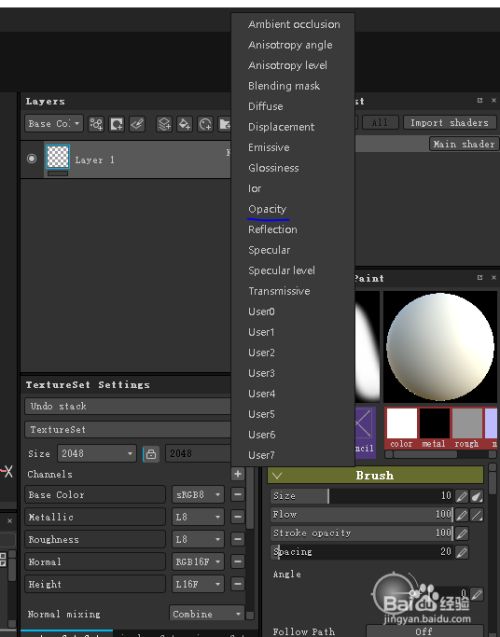Click the add smart material sphere icon
The height and width of the screenshot is (637, 500).
pos(205,124)
